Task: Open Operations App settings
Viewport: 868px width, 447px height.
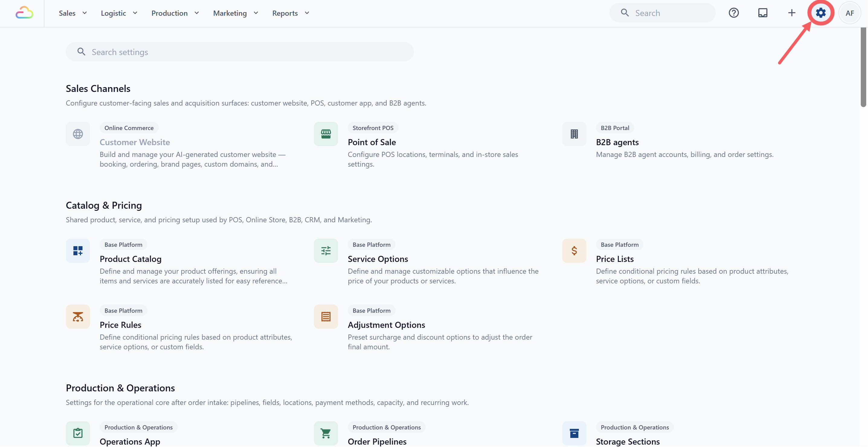Action: click(x=130, y=441)
